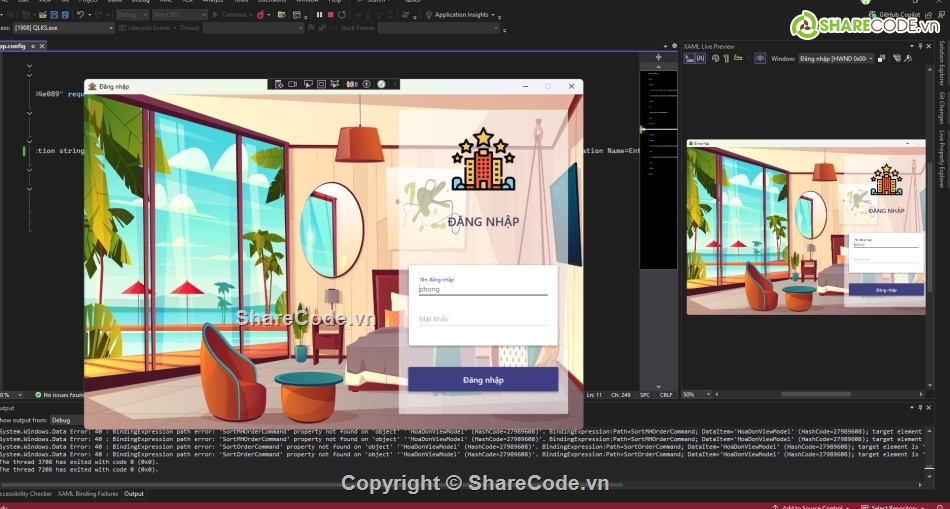Click the Save All toolbar icon
Image resolution: width=950 pixels, height=509 pixels.
pos(63,15)
